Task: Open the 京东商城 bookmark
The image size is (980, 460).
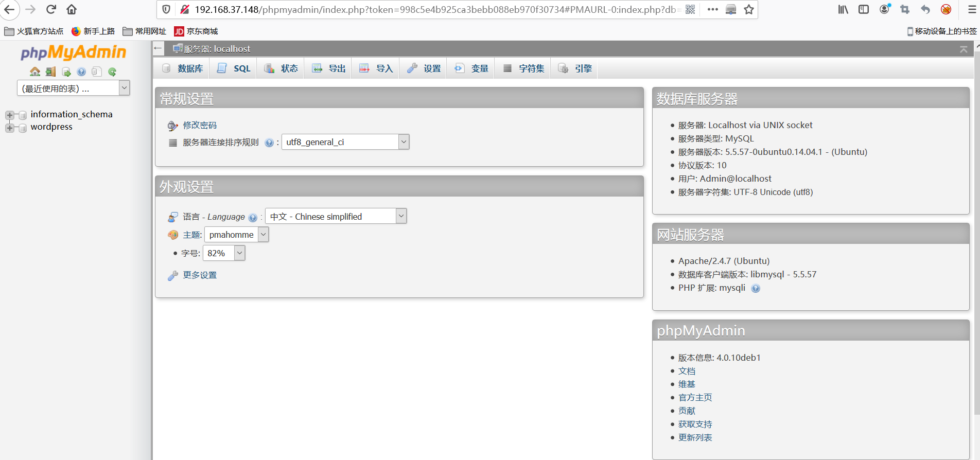Action: pos(196,31)
